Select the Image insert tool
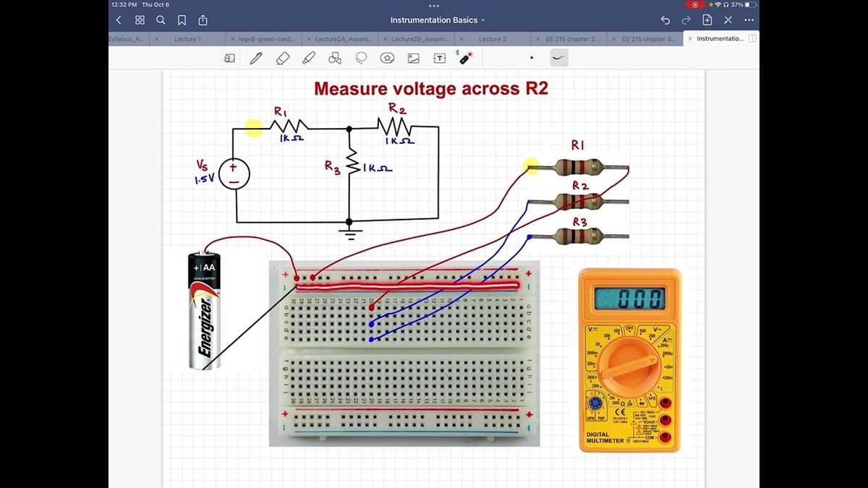The height and width of the screenshot is (488, 868). pyautogui.click(x=414, y=58)
